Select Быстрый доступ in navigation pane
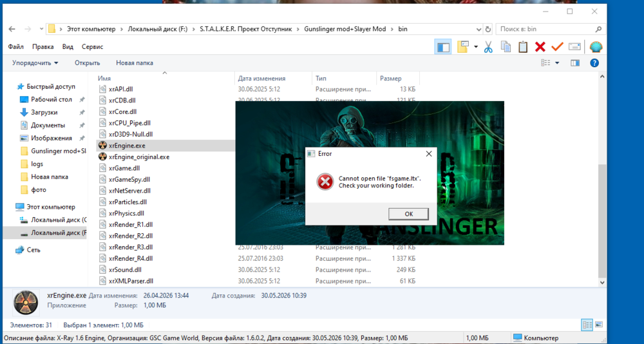This screenshot has width=644, height=344. (51, 87)
